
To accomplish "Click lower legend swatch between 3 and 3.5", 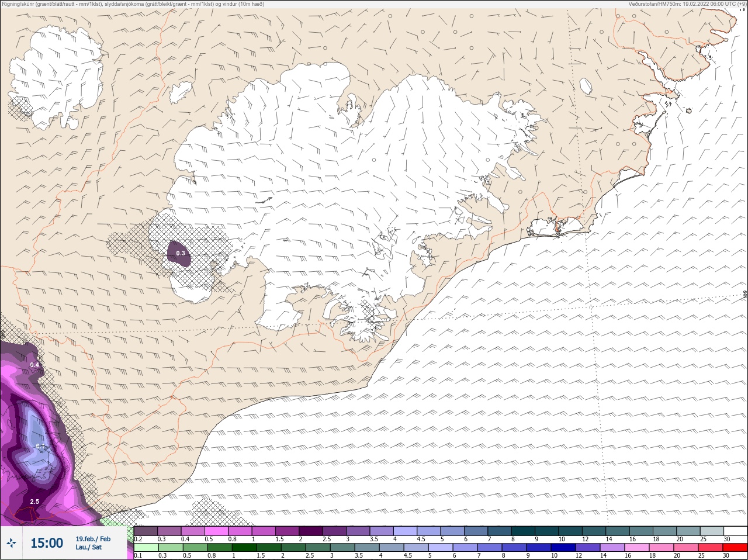I will point(342,548).
